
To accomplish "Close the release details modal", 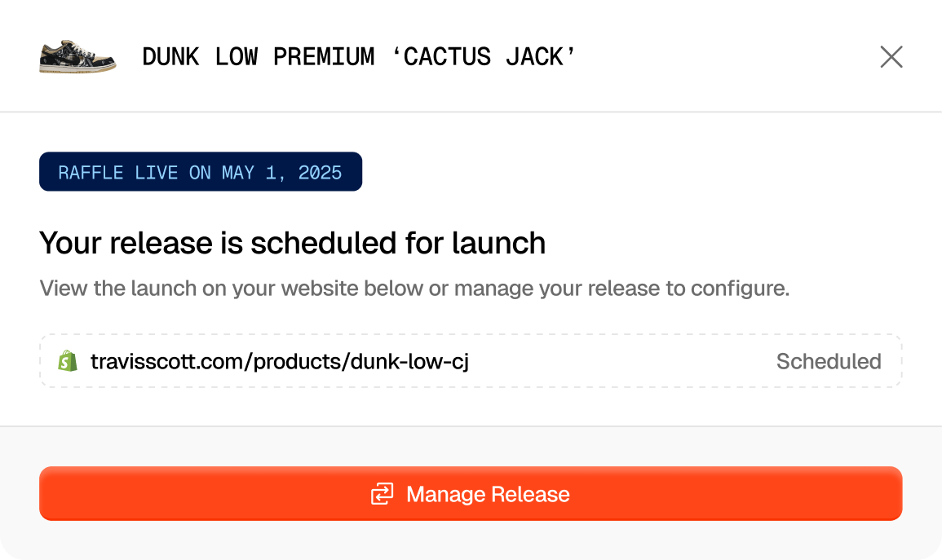I will (x=891, y=57).
